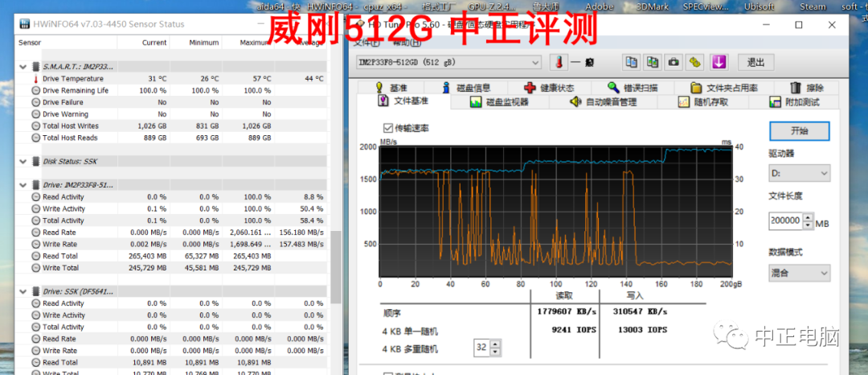Click the purple down-arrow minimize-to-tray icon
868x375 pixels.
point(719,62)
